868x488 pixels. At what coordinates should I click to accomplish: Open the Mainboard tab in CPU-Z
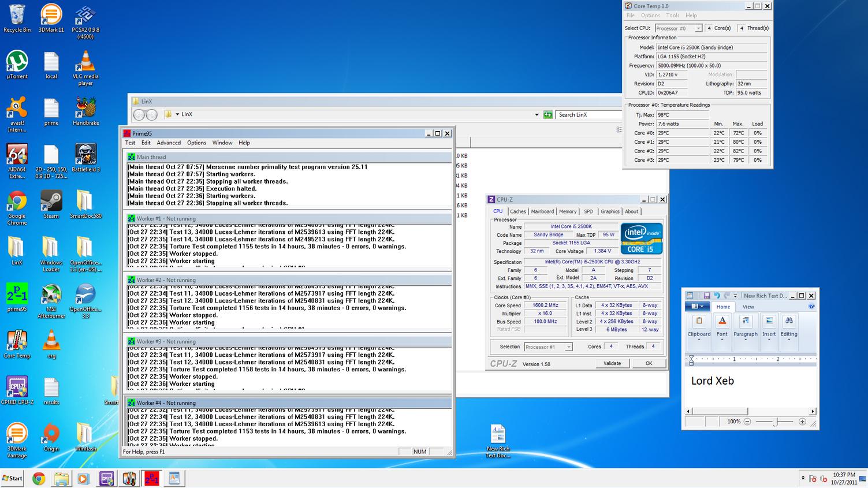pos(542,211)
